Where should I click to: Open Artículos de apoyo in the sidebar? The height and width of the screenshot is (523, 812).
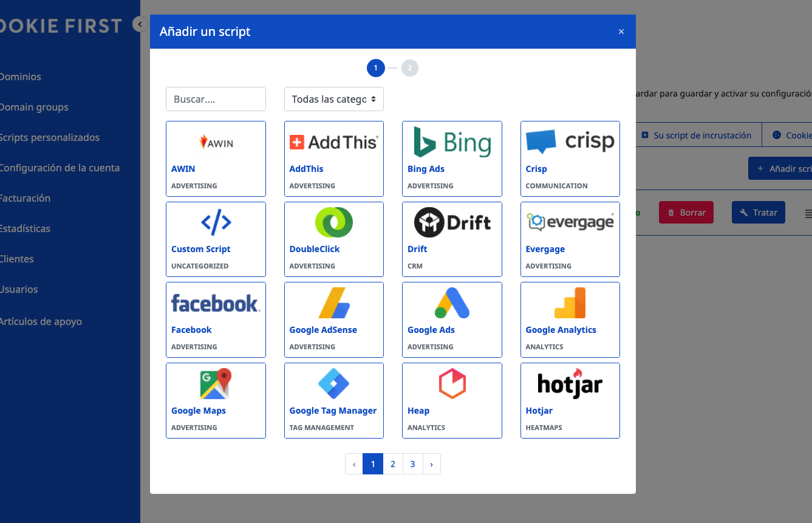40,321
